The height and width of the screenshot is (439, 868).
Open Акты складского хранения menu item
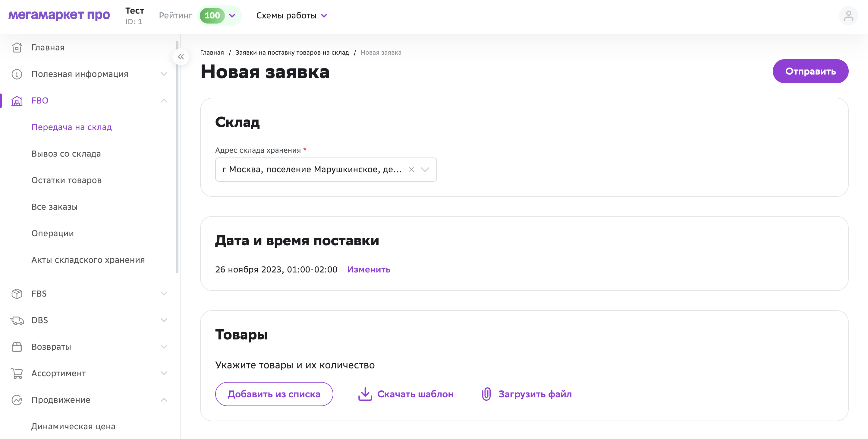coord(88,260)
